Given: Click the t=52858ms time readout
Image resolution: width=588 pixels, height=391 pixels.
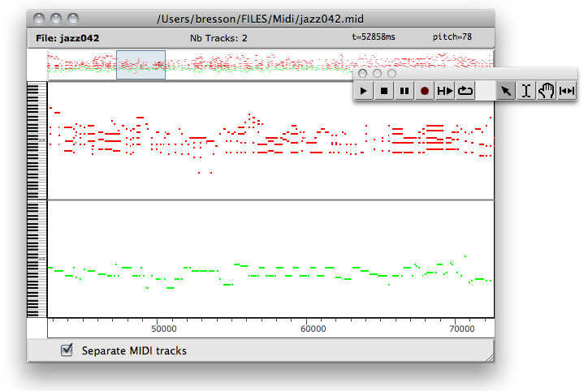Looking at the screenshot, I should 374,37.
